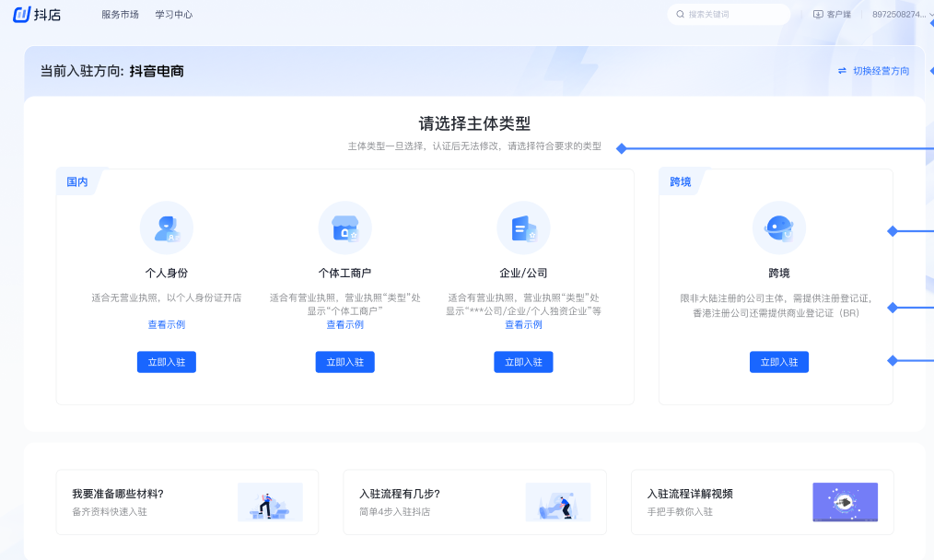This screenshot has width=934, height=560.
Task: Select the 国内 tab label
Action: [x=76, y=181]
